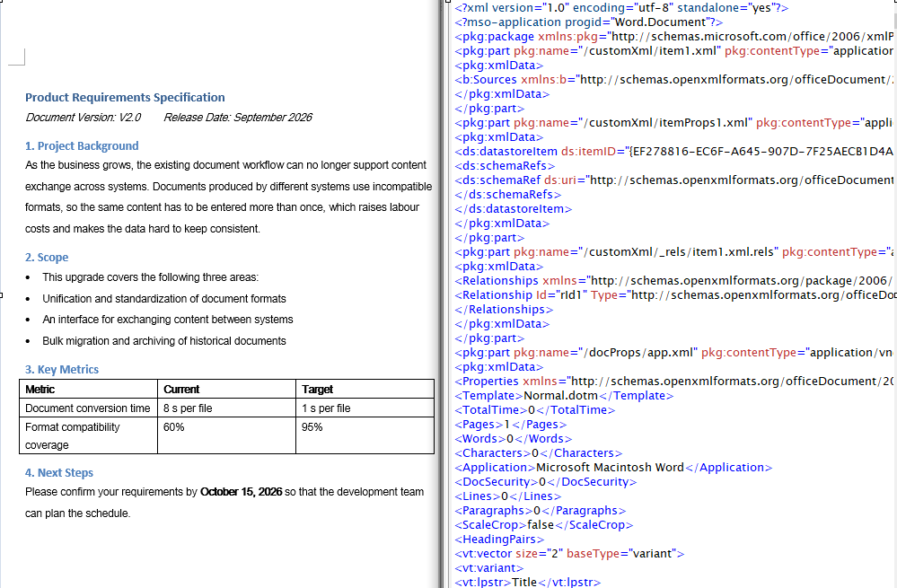Viewport: 897px width, 588px height.
Task: Click the '<ds:schemaRef ds:uri=' line
Action: tap(674, 180)
